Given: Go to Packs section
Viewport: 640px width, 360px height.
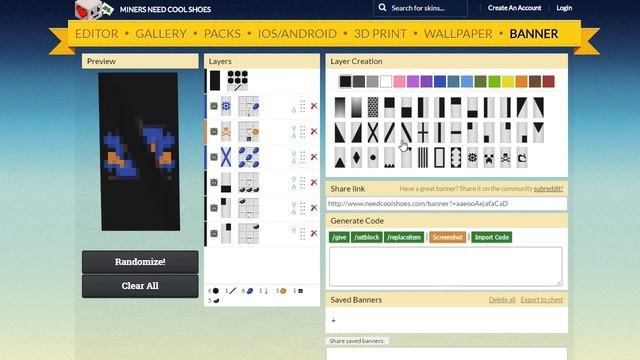Looking at the screenshot, I should [x=222, y=33].
